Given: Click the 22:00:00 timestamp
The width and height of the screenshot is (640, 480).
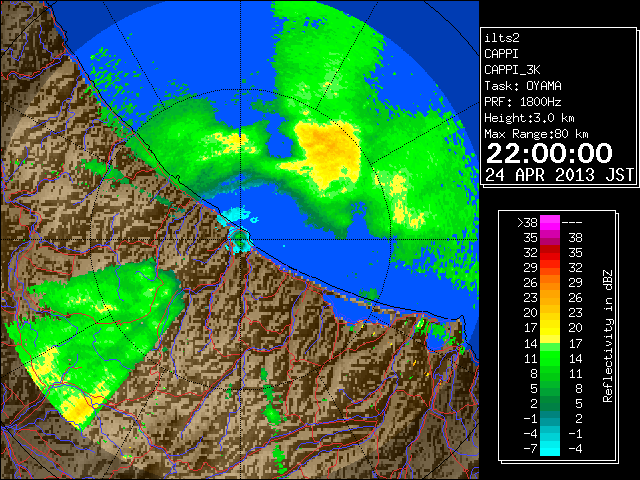Looking at the screenshot, I should click(x=549, y=153).
